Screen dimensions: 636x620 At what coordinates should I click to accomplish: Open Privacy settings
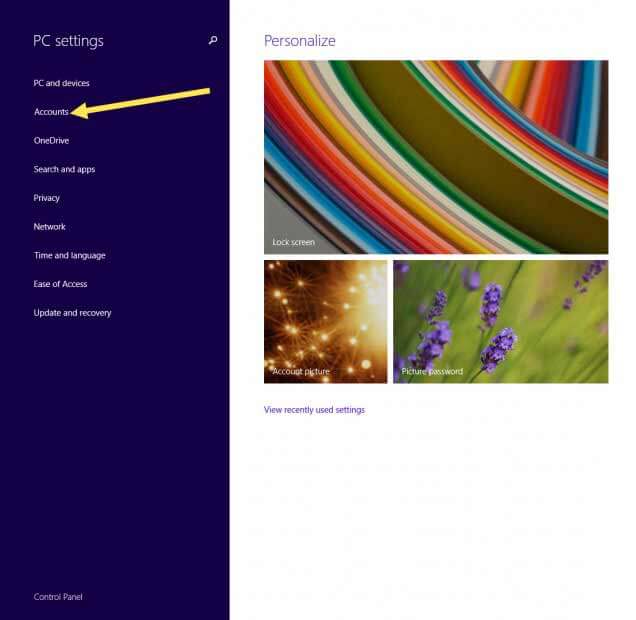click(46, 198)
